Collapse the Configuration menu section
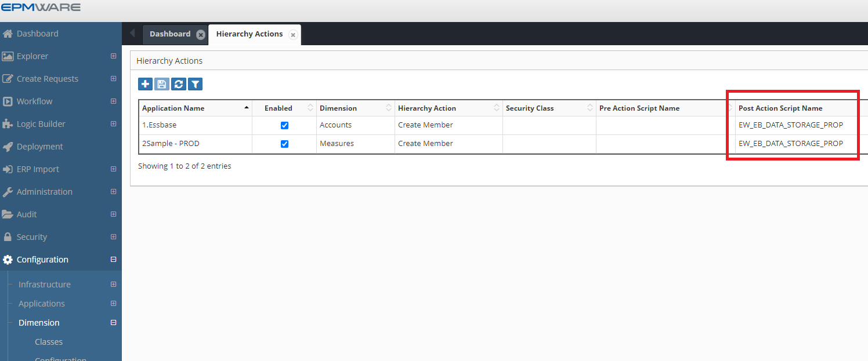 pyautogui.click(x=113, y=260)
